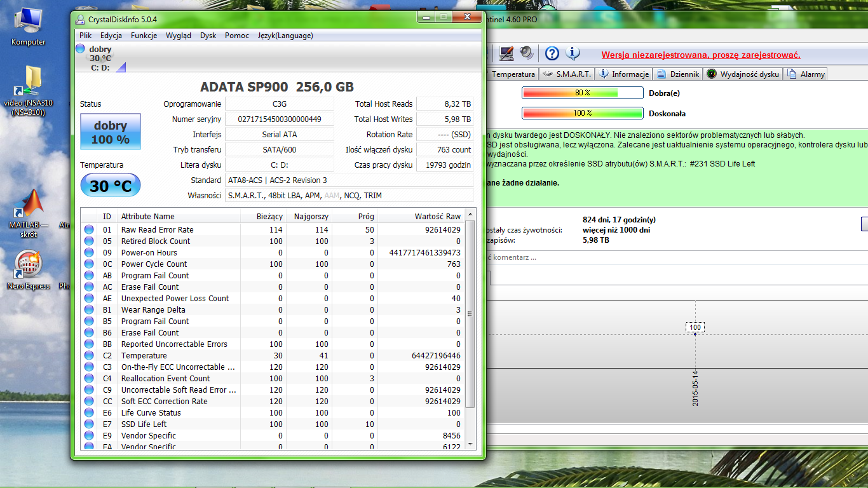
Task: Click status circle for Soft ECC Correction Rate
Action: [89, 402]
